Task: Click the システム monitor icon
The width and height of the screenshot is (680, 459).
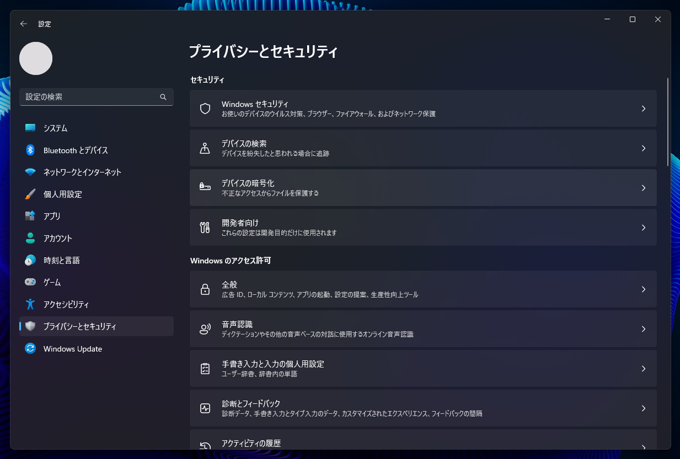Action: tap(30, 128)
